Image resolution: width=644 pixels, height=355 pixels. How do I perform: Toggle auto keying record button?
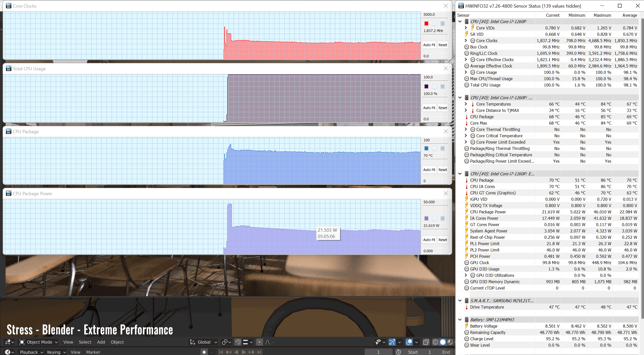[x=204, y=352]
